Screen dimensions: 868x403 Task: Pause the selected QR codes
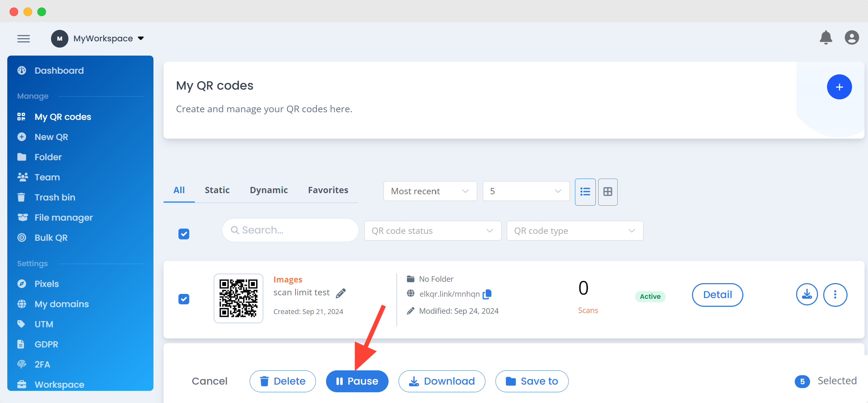(x=357, y=381)
